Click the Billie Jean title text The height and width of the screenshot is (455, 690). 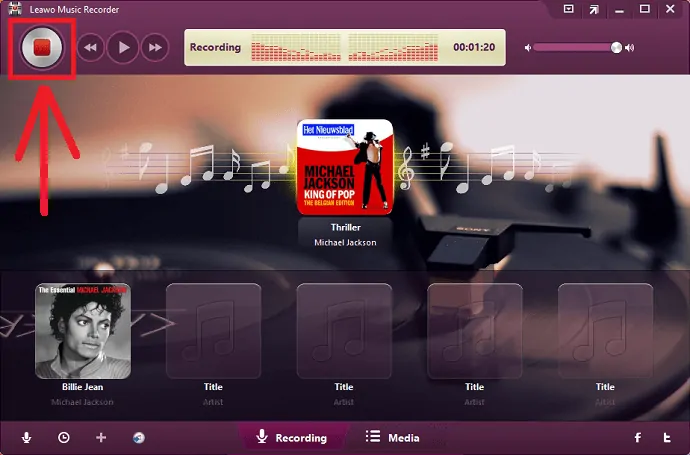click(83, 387)
